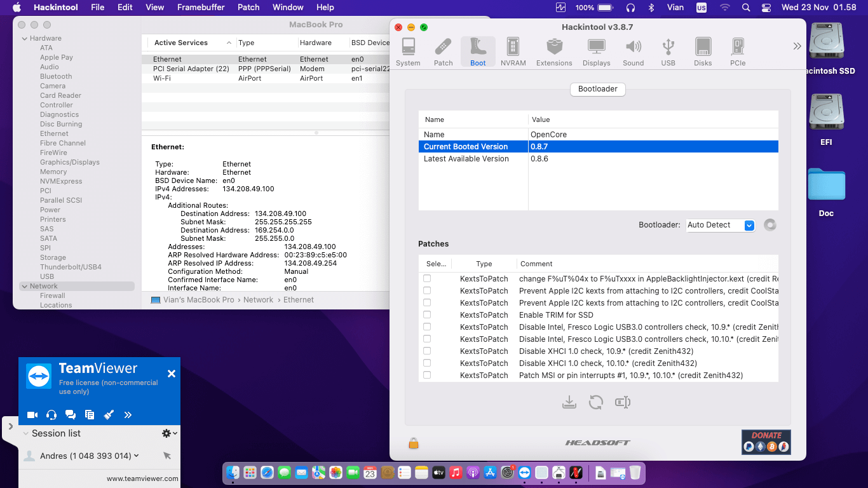Image resolution: width=868 pixels, height=488 pixels.
Task: Click the download patches icon
Action: click(x=569, y=402)
